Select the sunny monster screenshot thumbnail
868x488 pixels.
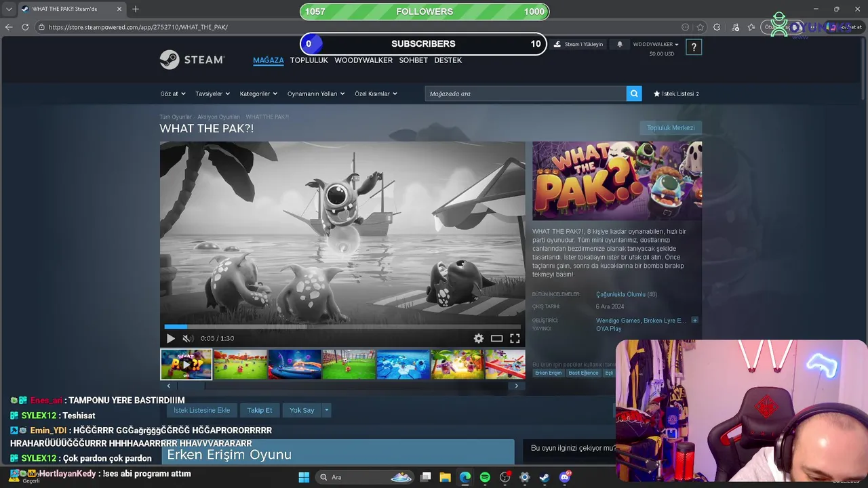(457, 364)
